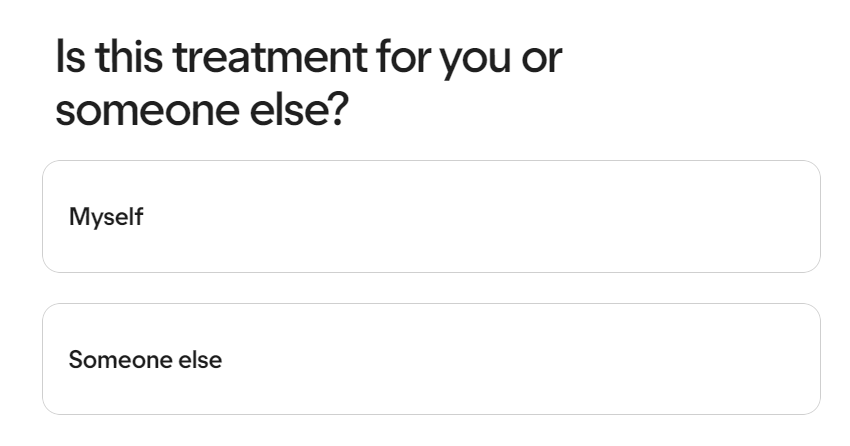Answer that treatment is for Myself

[x=432, y=216]
